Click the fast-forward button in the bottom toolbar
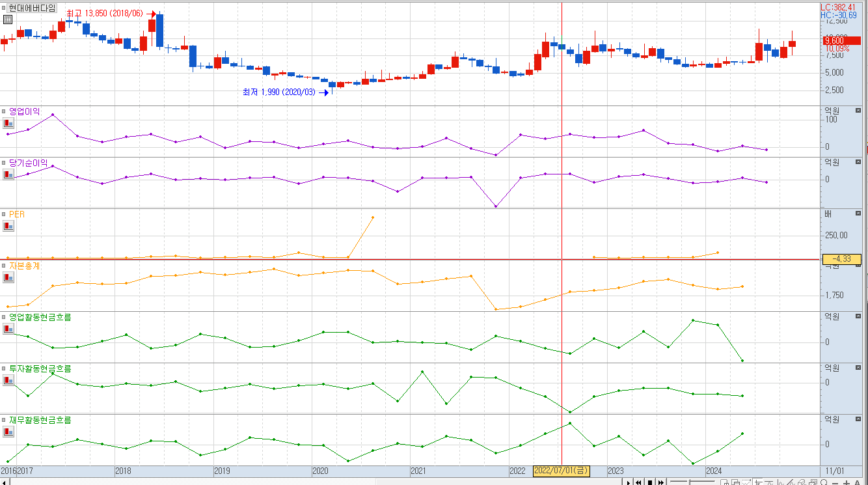868x485 pixels. pos(660,482)
